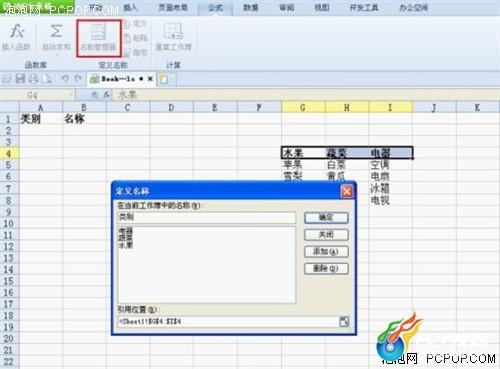Viewport: 500px width, 369px height.
Task: Click the redo arrow icon
Action: pyautogui.click(x=78, y=79)
